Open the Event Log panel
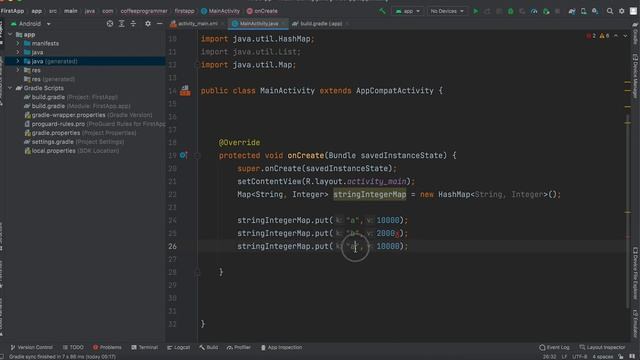 (x=554, y=347)
